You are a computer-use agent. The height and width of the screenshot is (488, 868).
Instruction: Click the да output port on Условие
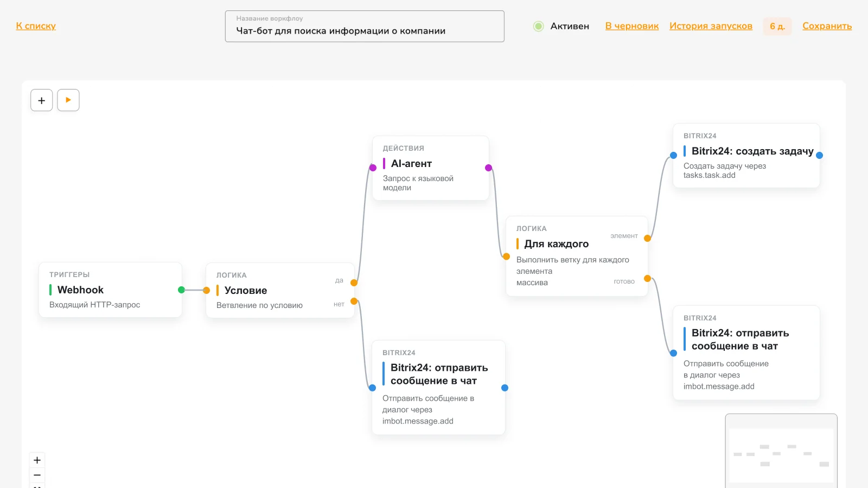point(354,282)
